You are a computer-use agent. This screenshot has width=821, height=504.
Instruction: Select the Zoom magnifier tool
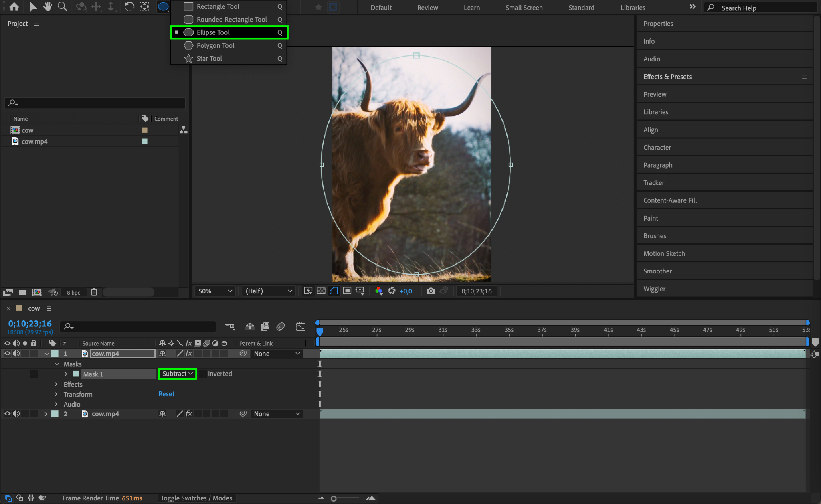click(62, 6)
